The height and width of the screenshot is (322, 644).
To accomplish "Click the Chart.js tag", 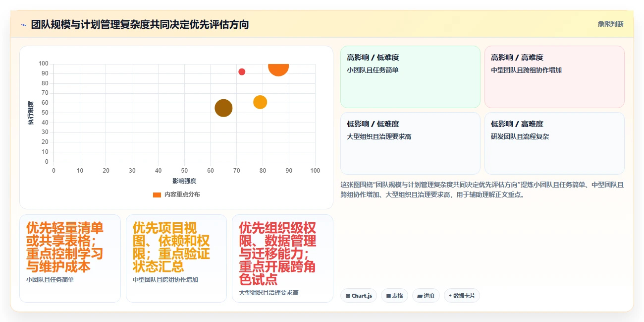I will (x=359, y=296).
